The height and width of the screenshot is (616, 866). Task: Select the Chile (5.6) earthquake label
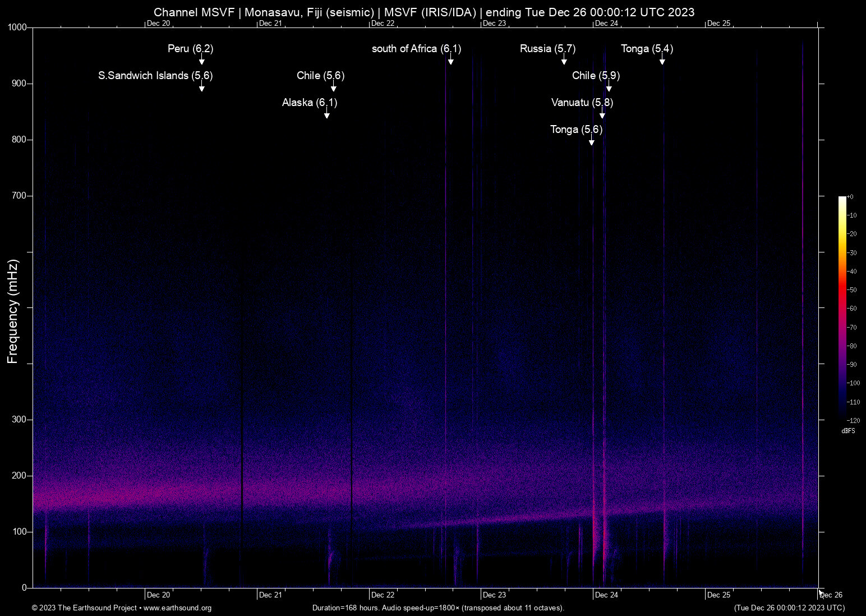tap(320, 75)
